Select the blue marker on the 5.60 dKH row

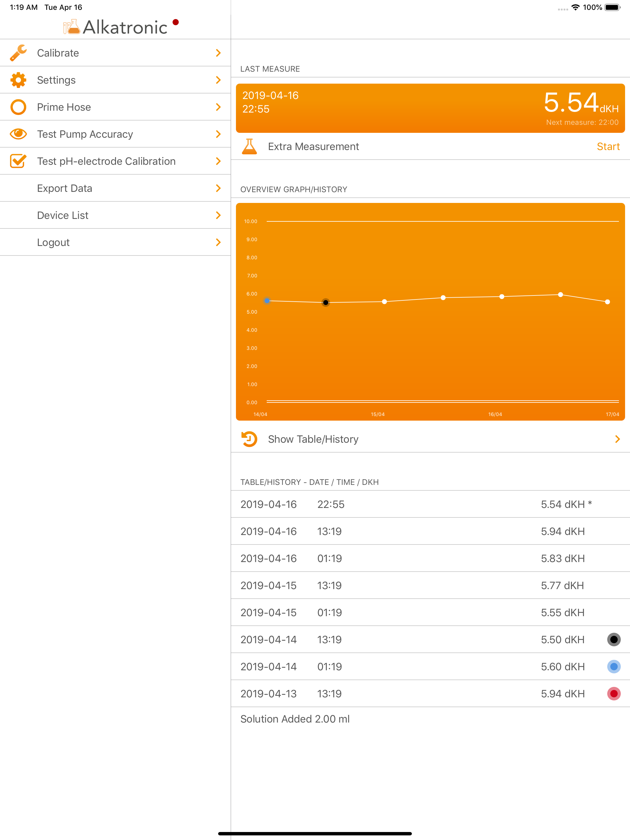coord(614,667)
